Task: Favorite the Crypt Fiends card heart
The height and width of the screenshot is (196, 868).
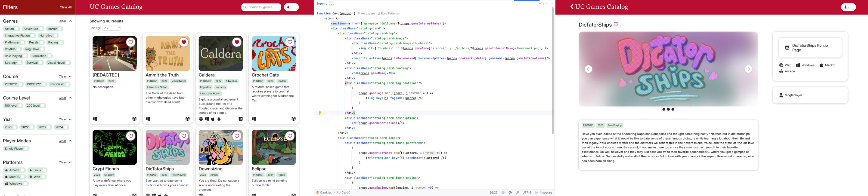Action: coord(131,136)
